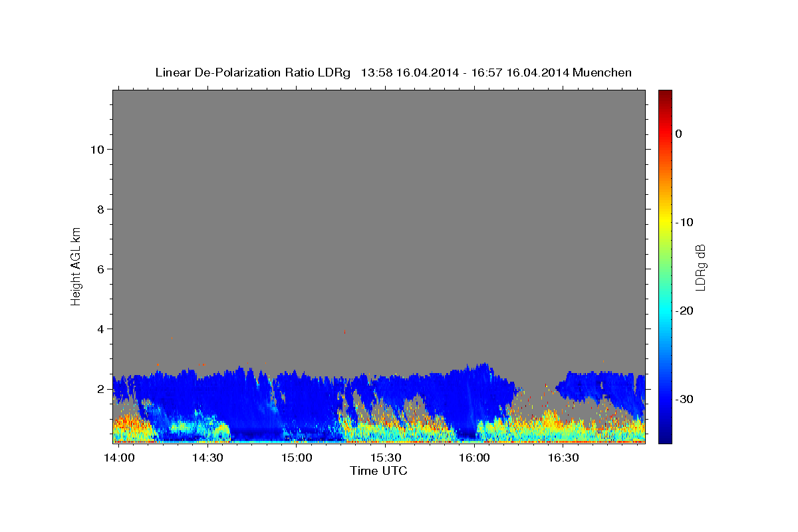Pick the dark blue bottom of the colorbar
Viewport: 798px width, 532px height.
click(x=665, y=438)
